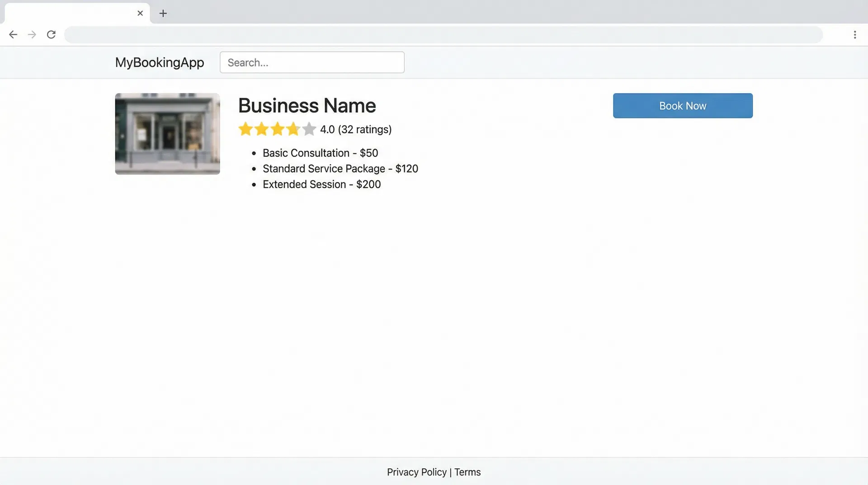Viewport: 868px width, 485px height.
Task: Click the browser address bar
Action: coord(443,35)
